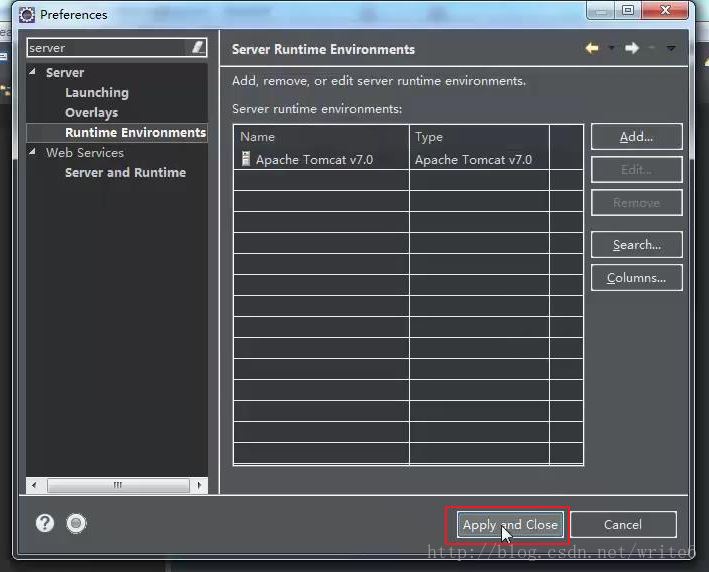This screenshot has width=709, height=572.
Task: Click Apply and Close
Action: [x=510, y=525]
